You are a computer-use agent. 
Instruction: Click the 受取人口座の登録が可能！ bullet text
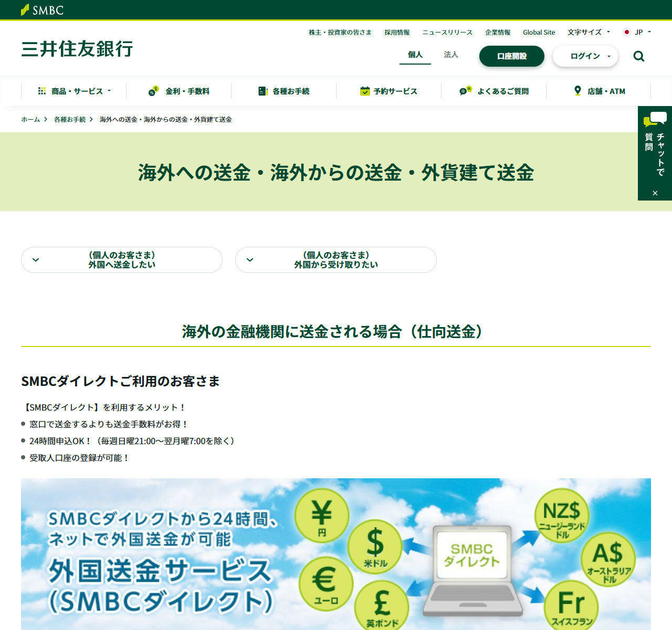tap(79, 458)
